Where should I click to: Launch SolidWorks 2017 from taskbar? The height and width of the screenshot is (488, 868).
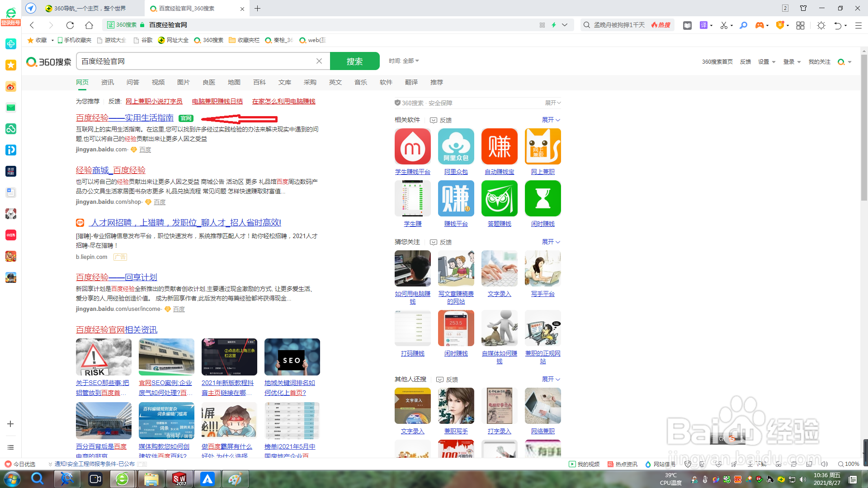tap(179, 479)
